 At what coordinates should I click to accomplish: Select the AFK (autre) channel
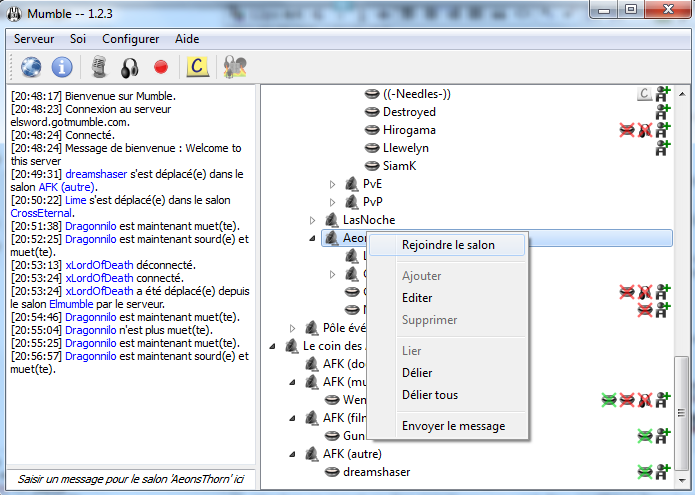coord(352,454)
